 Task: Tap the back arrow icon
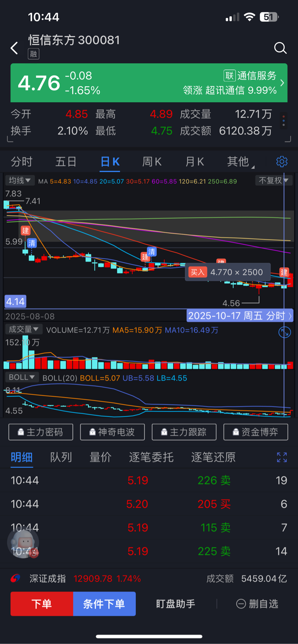click(x=14, y=48)
